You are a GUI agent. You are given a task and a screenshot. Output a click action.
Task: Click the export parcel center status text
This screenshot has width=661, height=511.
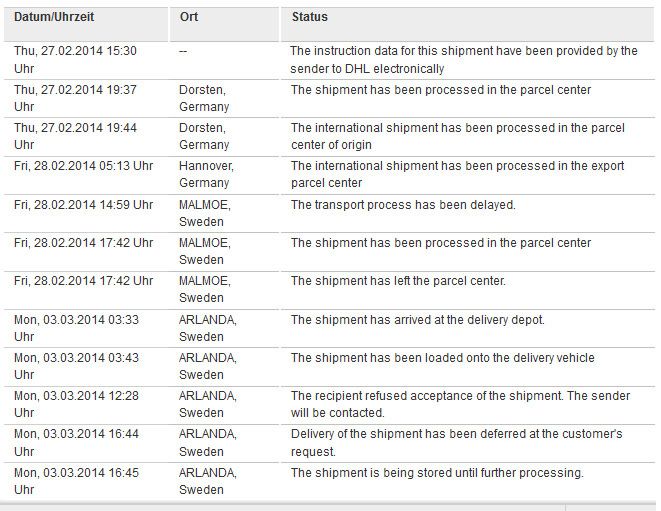pyautogui.click(x=457, y=174)
